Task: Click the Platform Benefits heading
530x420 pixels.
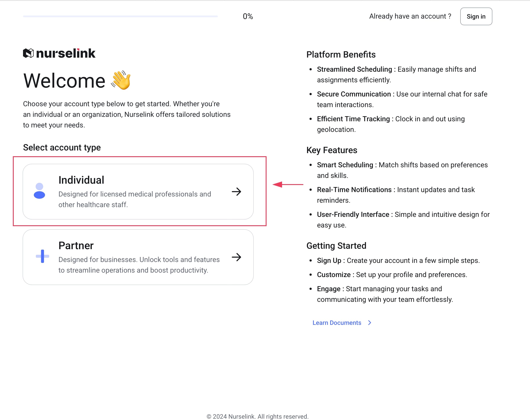Action: (x=341, y=55)
